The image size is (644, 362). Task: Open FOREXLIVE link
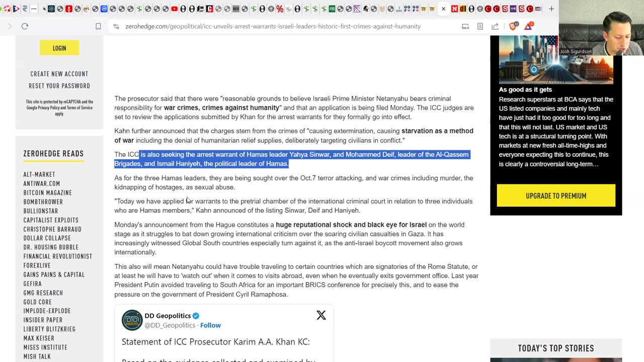tap(37, 265)
